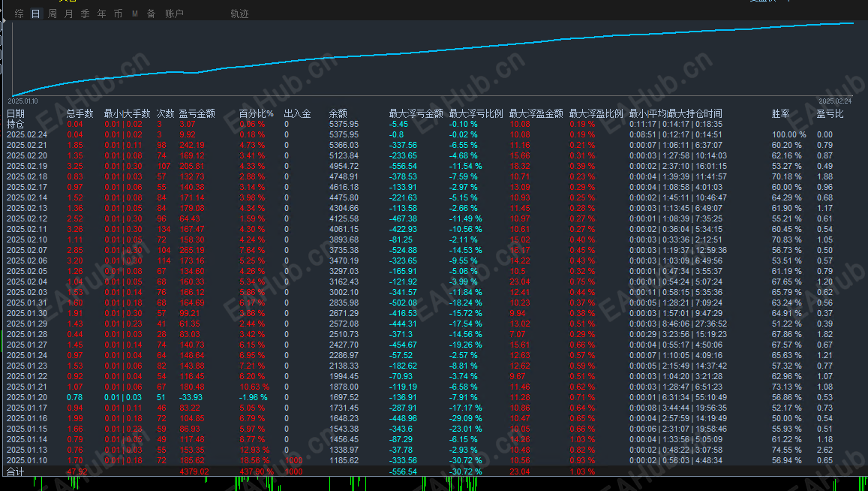The height and width of the screenshot is (491, 868).
Task: Select the 日 daily statistics tab
Action: point(36,14)
